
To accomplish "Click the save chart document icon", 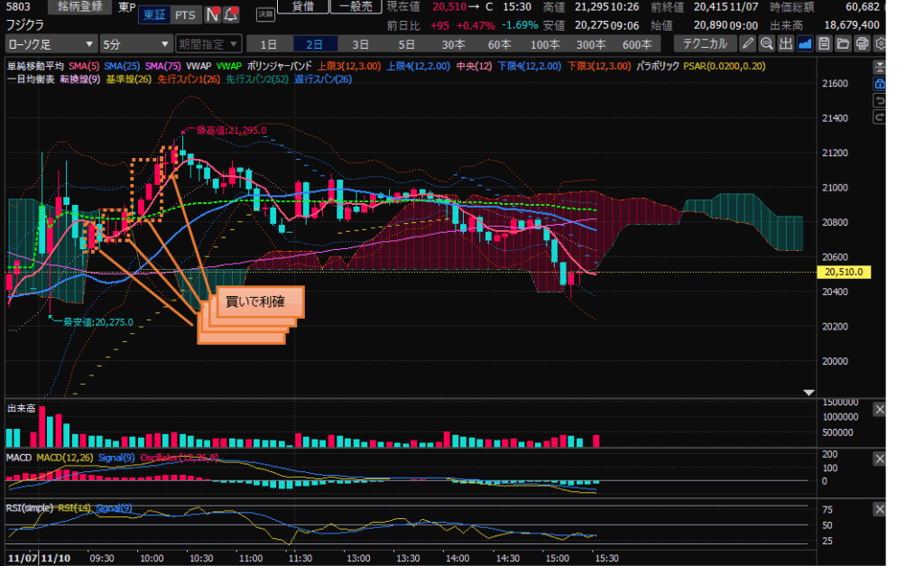I will (x=824, y=43).
